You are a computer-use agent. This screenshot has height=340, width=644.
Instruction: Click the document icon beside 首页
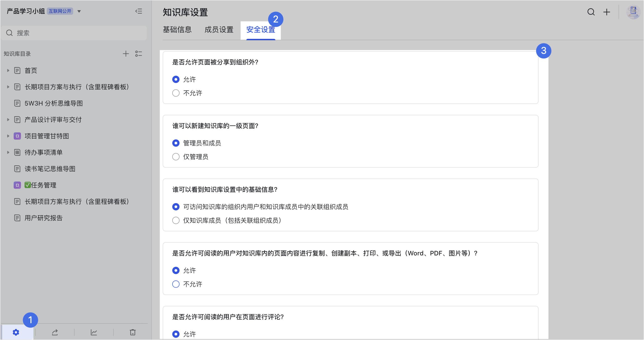pyautogui.click(x=17, y=71)
